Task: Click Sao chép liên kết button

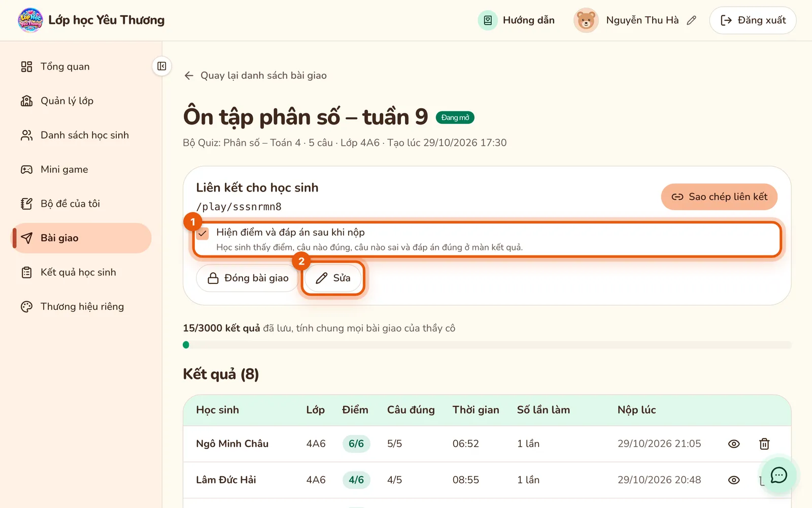Action: tap(719, 197)
